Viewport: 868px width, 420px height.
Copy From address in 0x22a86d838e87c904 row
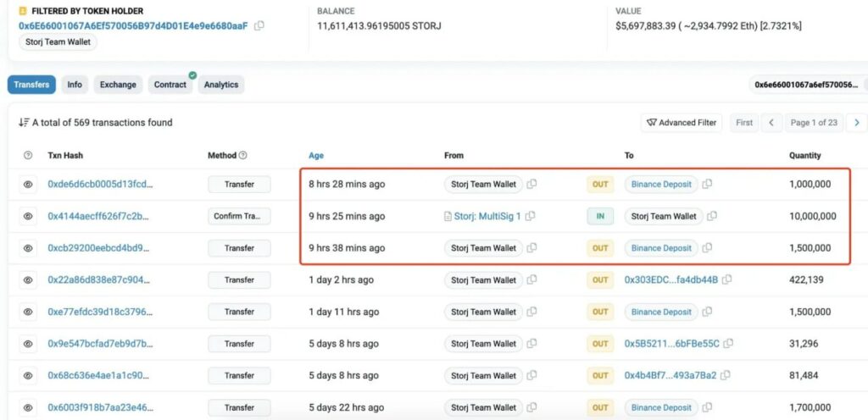click(x=531, y=279)
